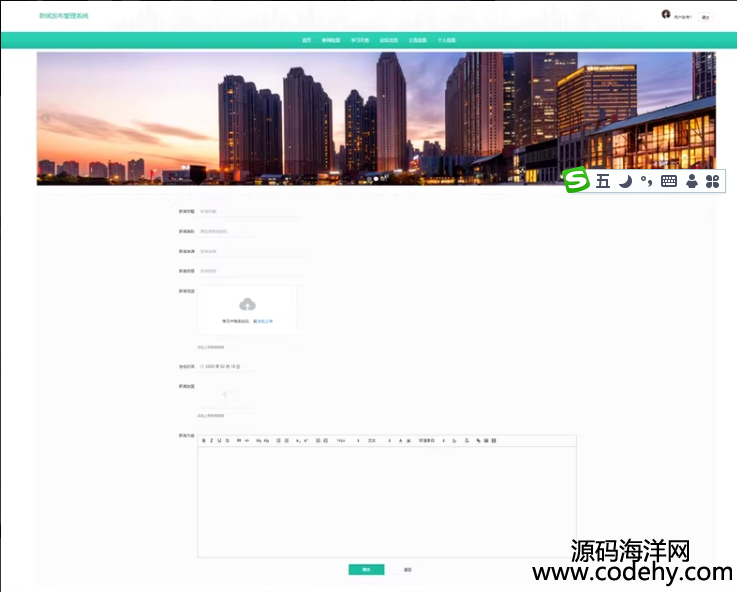
Task: Click the green Sogou S logo icon
Action: [576, 181]
